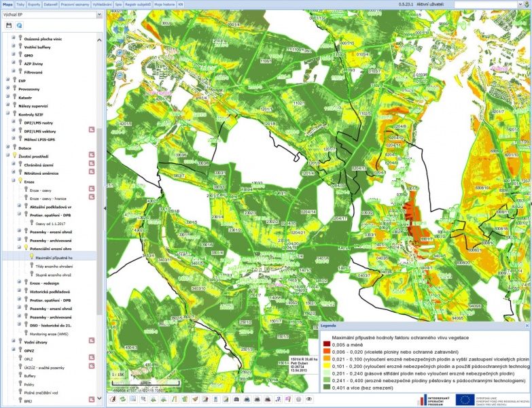Open legend icon next to Životní prostředí
The height and width of the screenshot is (408, 532).
click(90, 156)
